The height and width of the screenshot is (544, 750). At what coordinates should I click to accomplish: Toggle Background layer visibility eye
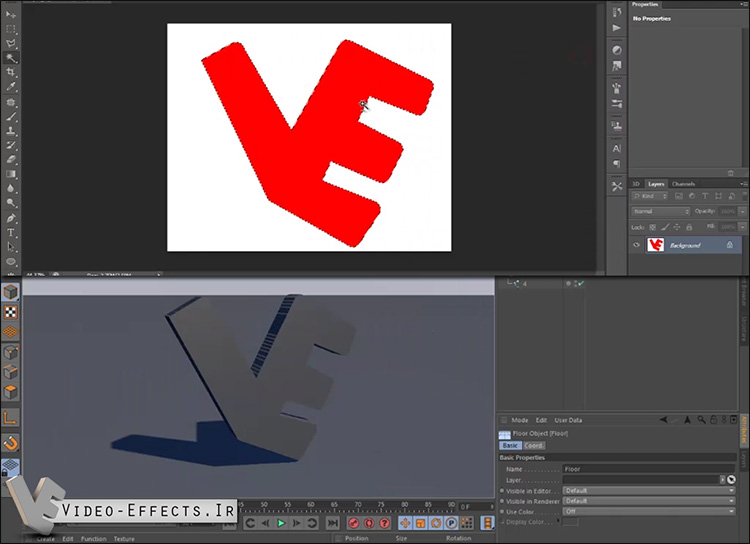pyautogui.click(x=637, y=245)
